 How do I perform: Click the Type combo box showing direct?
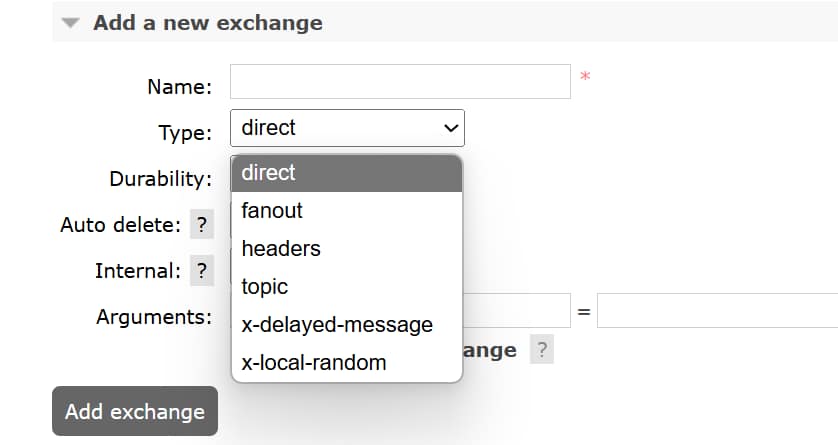tap(347, 128)
